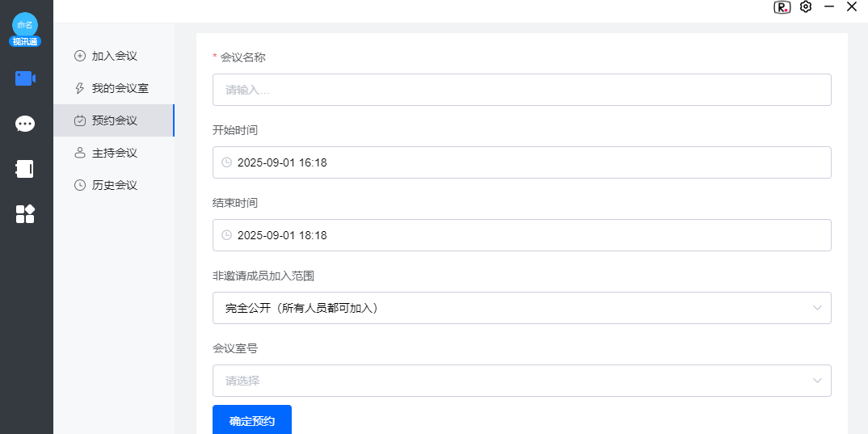This screenshot has width=868, height=434.
Task: Click the user avatar at top left
Action: coord(25,25)
